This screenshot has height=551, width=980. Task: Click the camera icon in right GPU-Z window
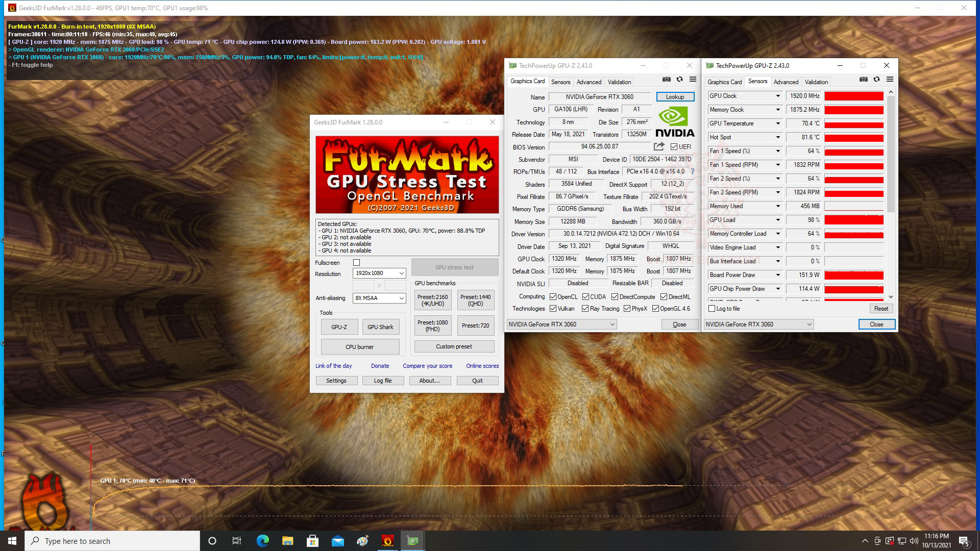pyautogui.click(x=863, y=79)
